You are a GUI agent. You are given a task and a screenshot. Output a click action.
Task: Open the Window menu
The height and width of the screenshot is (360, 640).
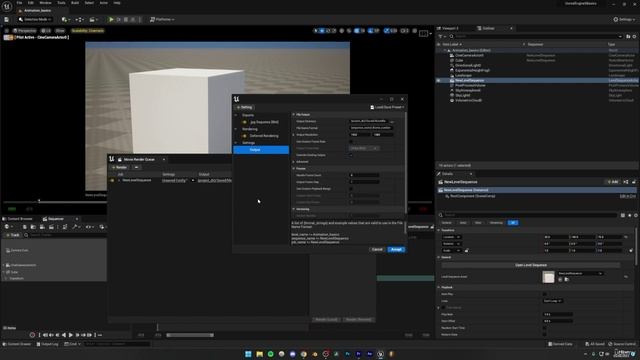tap(45, 3)
